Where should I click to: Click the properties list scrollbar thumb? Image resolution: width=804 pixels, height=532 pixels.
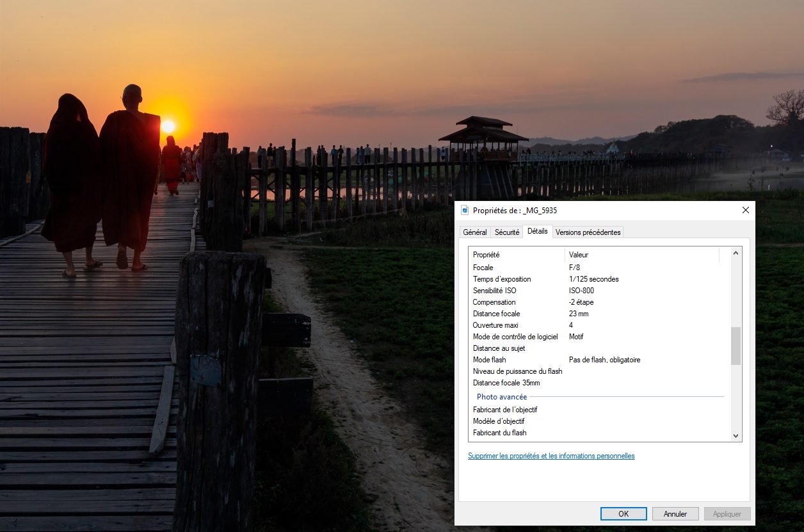click(x=736, y=346)
